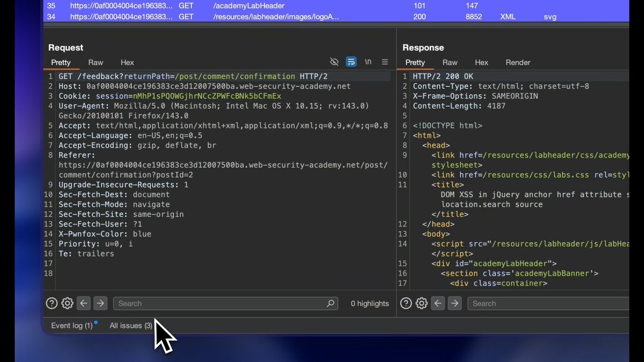
Task: Select the Pretty tab in Request
Action: point(61,62)
